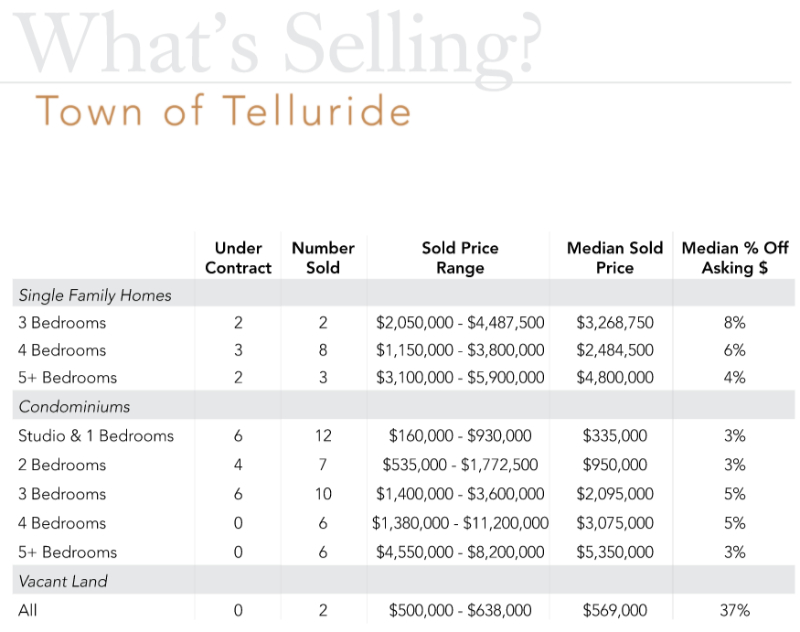Click the $569,000 median price cell

[615, 610]
